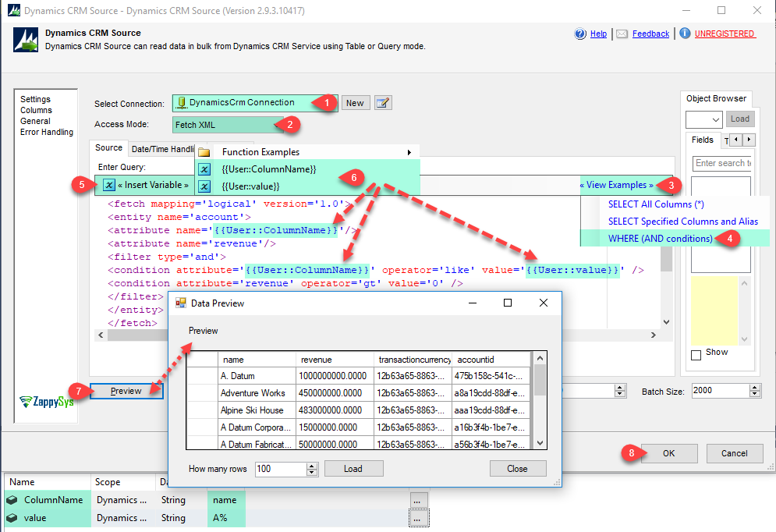The height and width of the screenshot is (532, 776).
Task: Click the Insert Variable icon
Action: [x=109, y=185]
